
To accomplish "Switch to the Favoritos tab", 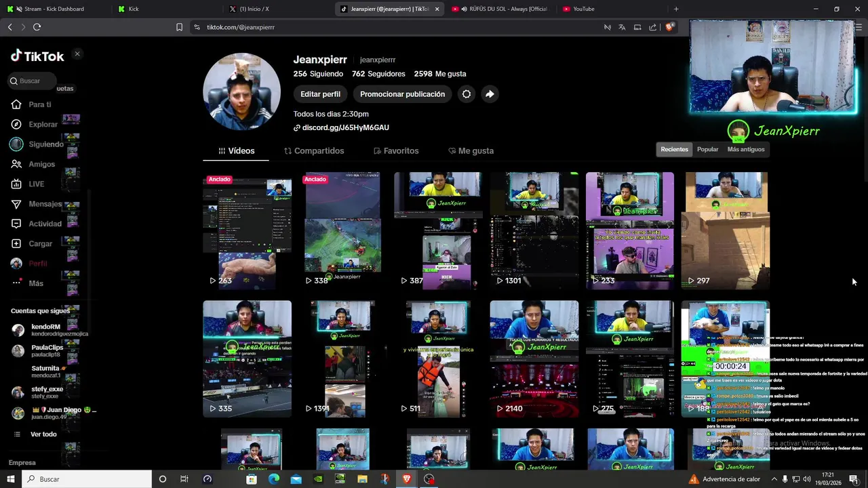I will tap(396, 150).
